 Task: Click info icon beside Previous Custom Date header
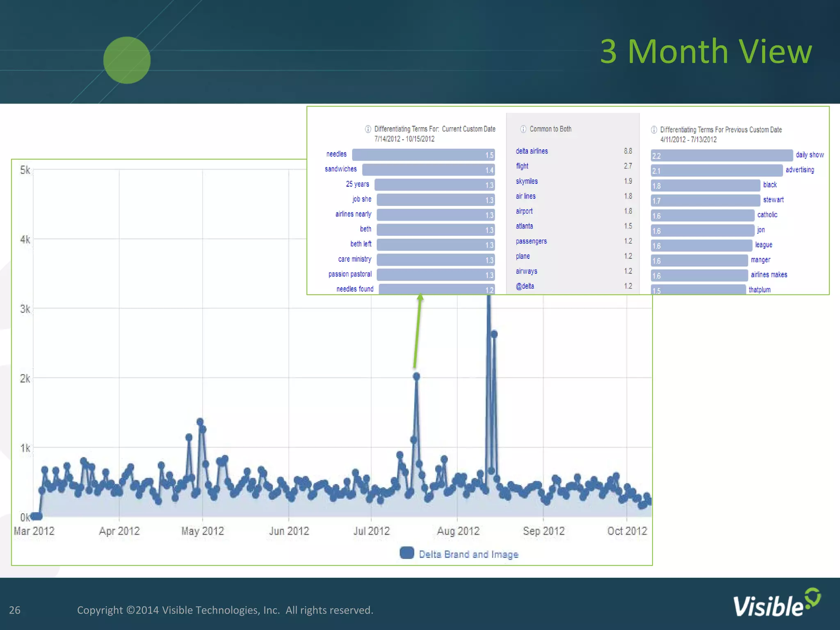(654, 130)
